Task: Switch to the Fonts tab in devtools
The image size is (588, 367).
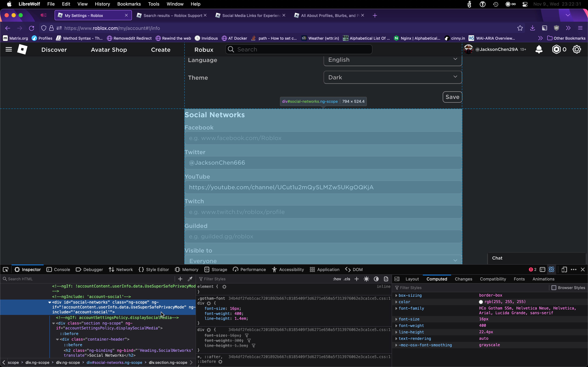Action: [x=519, y=279]
